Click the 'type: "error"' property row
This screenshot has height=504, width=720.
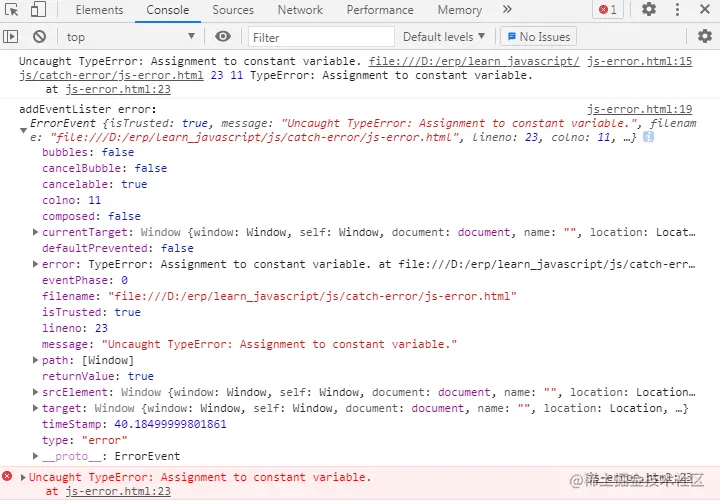click(85, 440)
